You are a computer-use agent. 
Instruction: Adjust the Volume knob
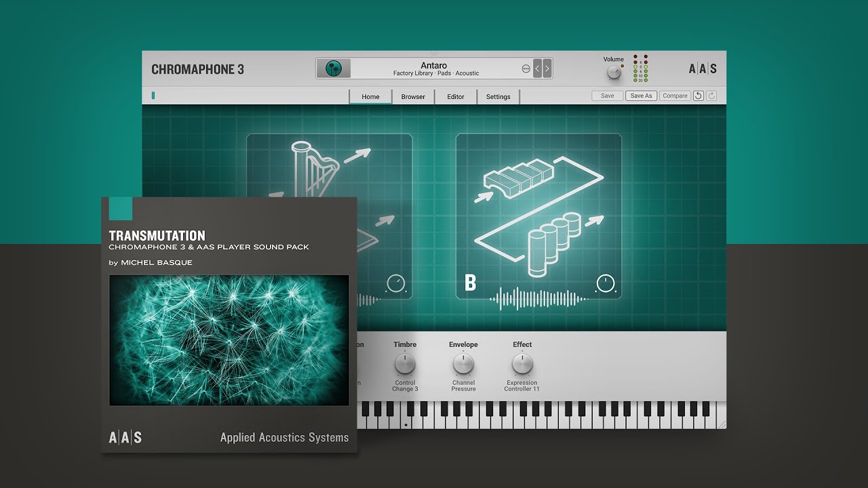(x=614, y=72)
